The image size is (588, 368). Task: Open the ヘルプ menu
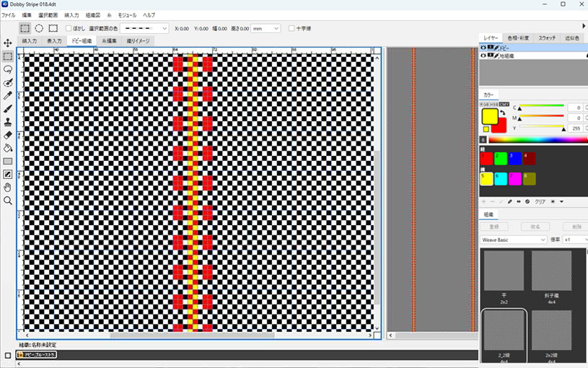(x=149, y=15)
